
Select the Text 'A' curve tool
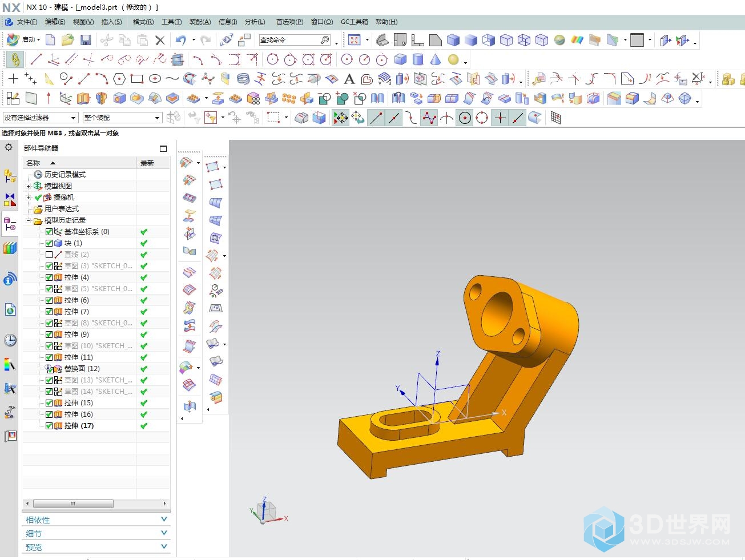tap(349, 79)
